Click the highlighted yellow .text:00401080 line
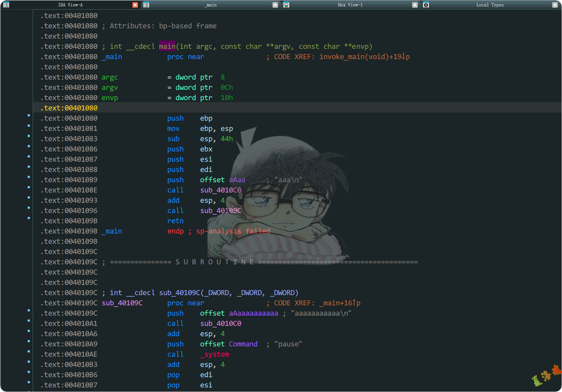The image size is (562, 392). [69, 108]
